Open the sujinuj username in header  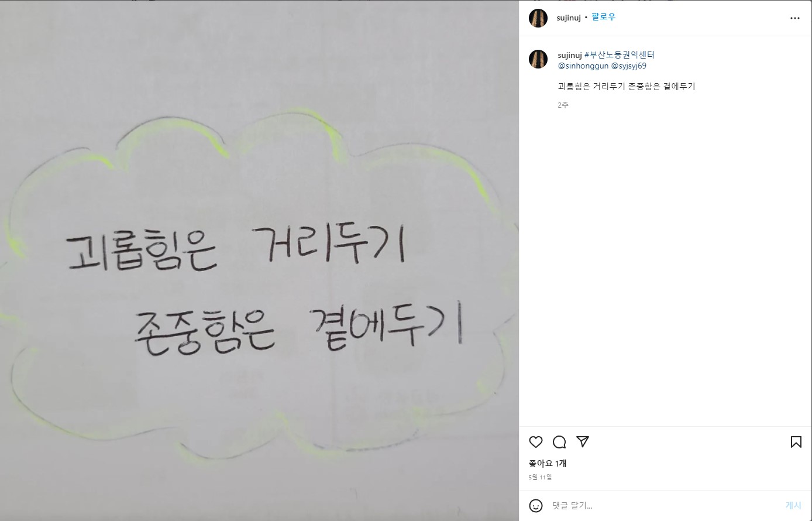coord(569,18)
